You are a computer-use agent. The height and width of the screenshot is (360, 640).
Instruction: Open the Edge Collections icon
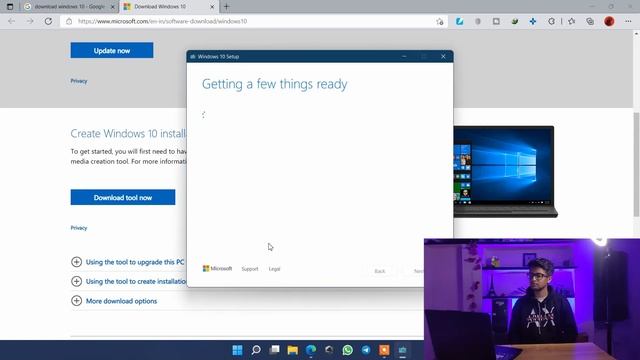pyautogui.click(x=590, y=21)
